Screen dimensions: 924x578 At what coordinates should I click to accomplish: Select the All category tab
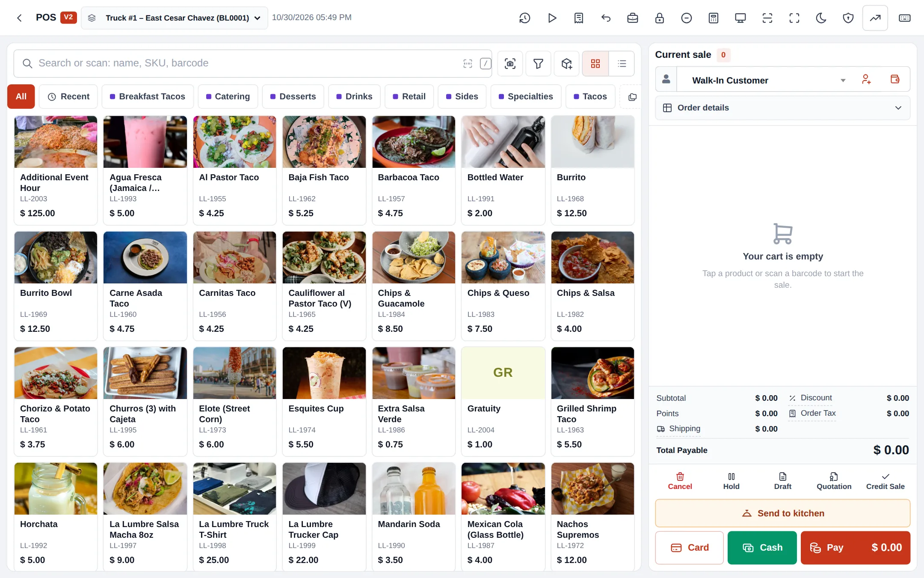pos(21,97)
